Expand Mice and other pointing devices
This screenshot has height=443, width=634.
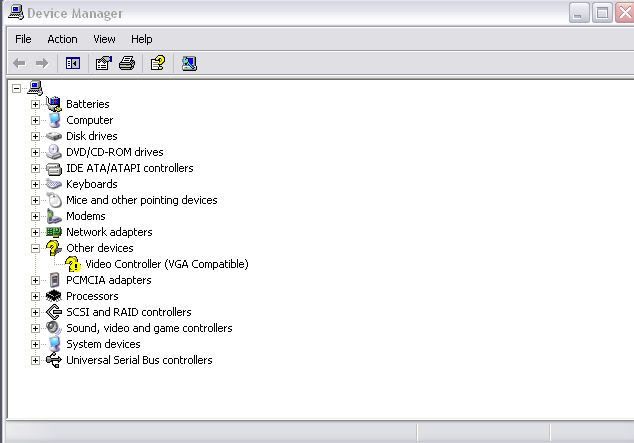(35, 200)
